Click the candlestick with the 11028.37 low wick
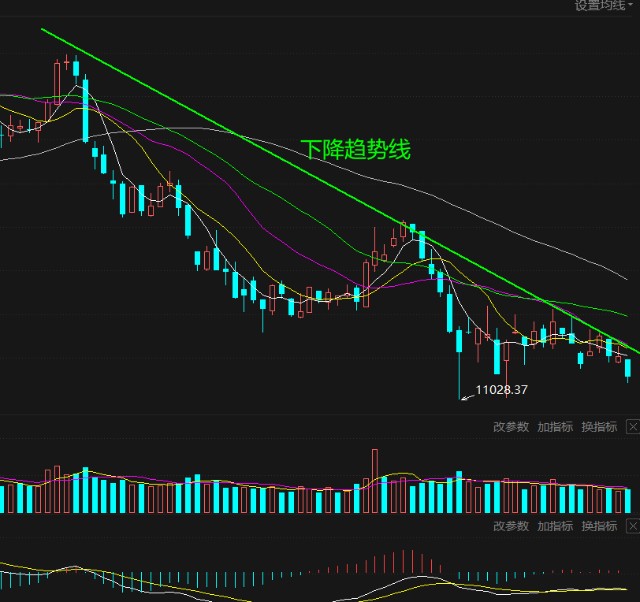This screenshot has width=640, height=602. click(460, 341)
